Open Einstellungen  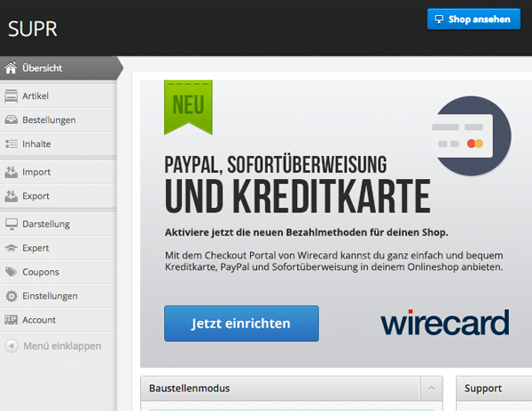tap(59, 296)
